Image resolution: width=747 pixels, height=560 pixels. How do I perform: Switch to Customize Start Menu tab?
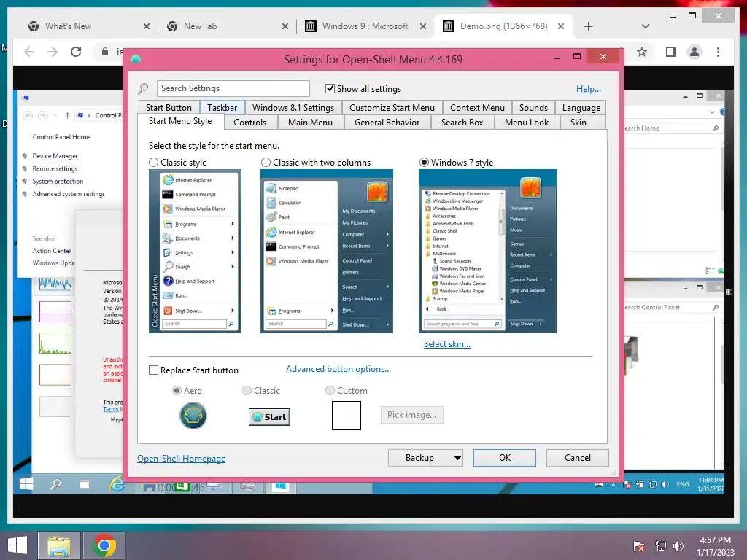(392, 108)
